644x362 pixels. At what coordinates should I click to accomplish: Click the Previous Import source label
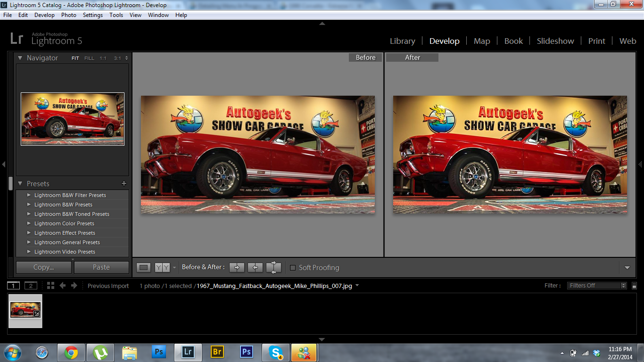point(108,286)
